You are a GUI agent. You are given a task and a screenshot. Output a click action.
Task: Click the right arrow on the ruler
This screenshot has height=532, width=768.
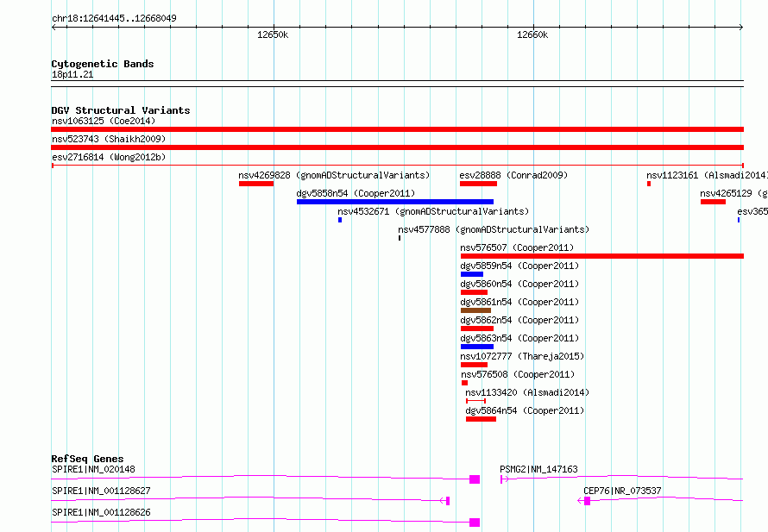coord(741,28)
